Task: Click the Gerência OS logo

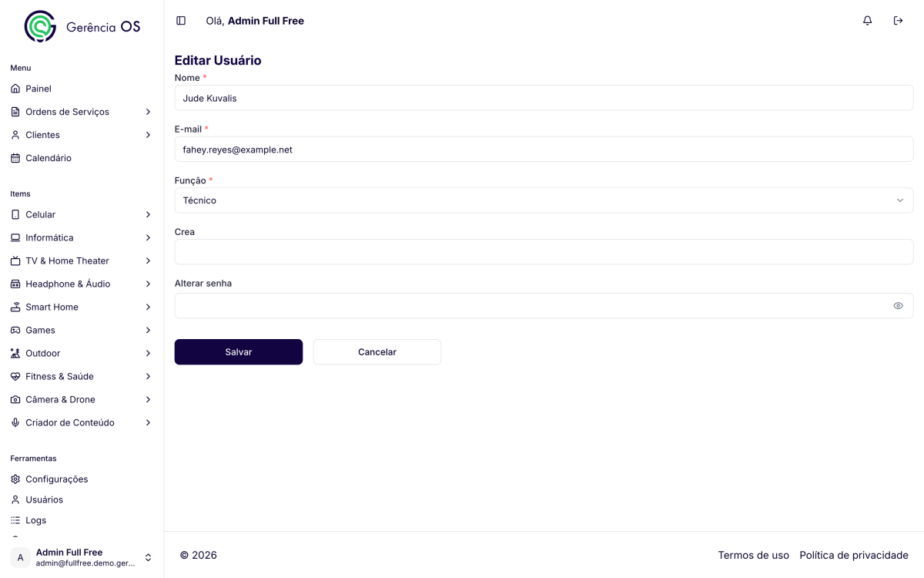Action: (82, 26)
